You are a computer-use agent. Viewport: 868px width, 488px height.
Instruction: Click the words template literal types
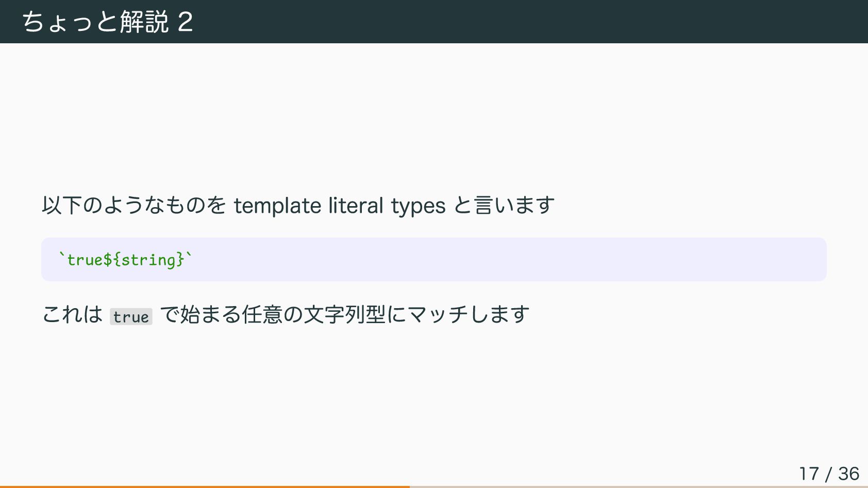point(339,206)
